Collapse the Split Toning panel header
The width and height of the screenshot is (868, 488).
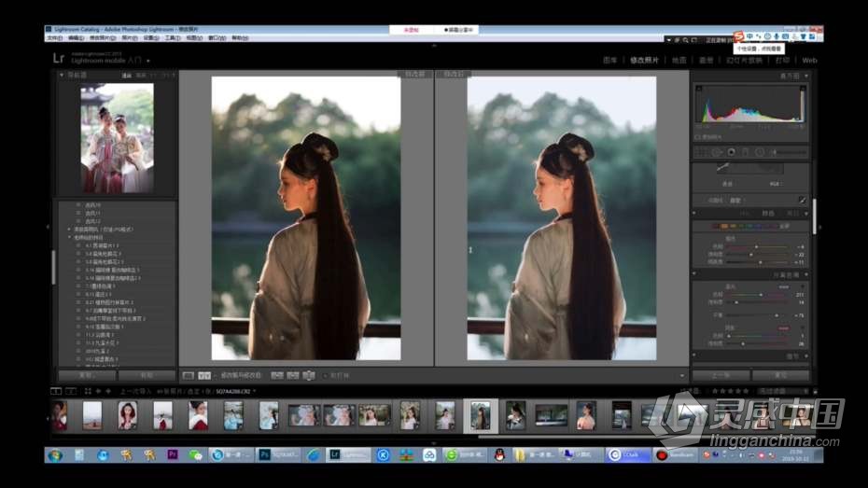tap(806, 274)
